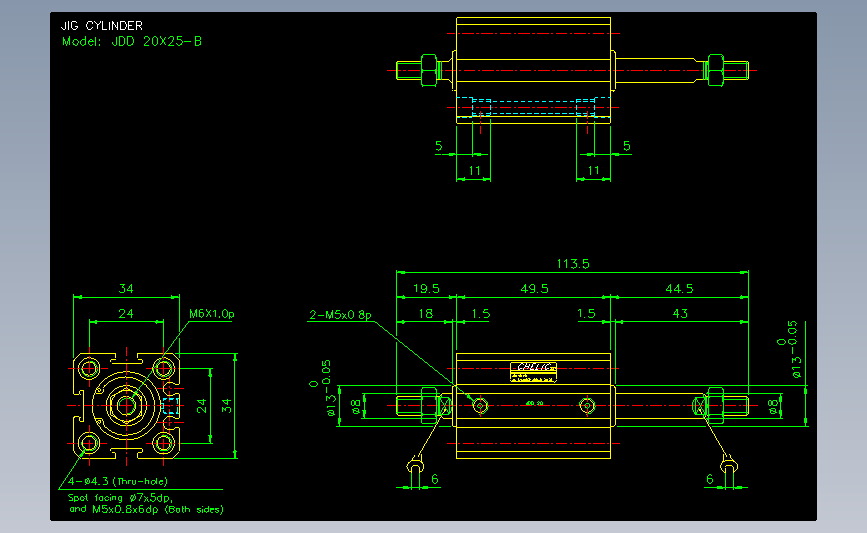This screenshot has height=533, width=867.
Task: Click the "ø8" dimension on the short rod
Action: 356,406
